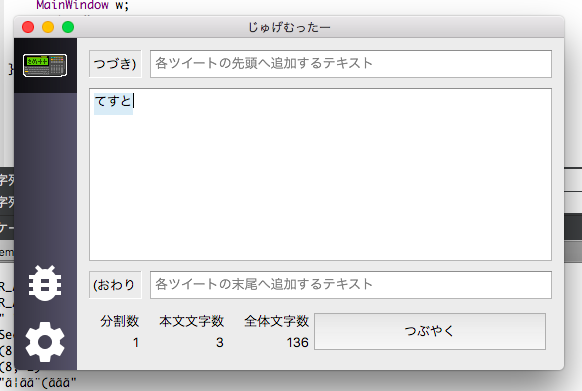Screen dimensions: 582x391
Task: Click the split count value 1
Action: tap(136, 342)
